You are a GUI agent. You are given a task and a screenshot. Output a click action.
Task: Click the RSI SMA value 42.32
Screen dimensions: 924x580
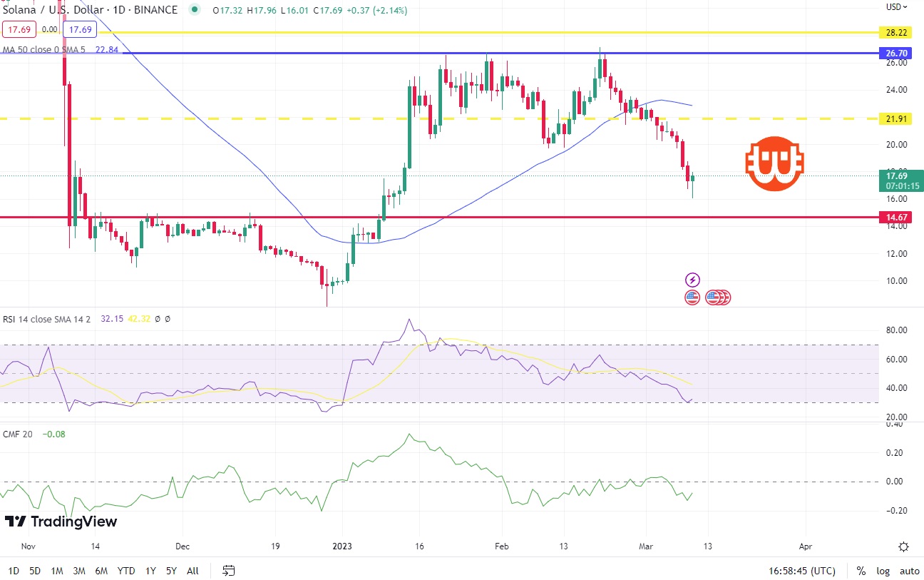(x=139, y=319)
